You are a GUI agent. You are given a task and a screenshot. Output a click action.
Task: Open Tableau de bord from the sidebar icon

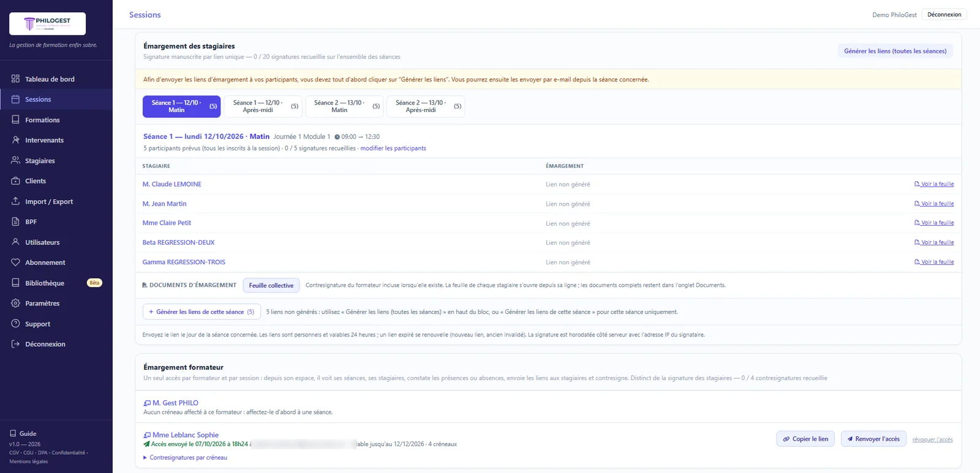click(15, 79)
